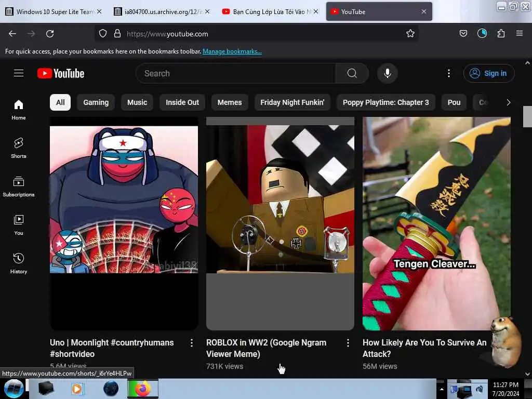Click ROBLOX in WW2 video title

point(267,348)
